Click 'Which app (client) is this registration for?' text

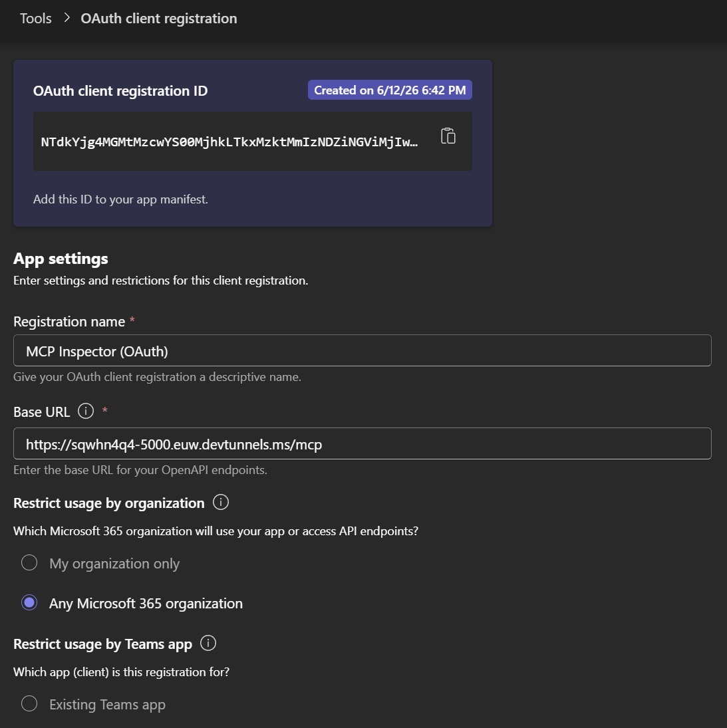pos(122,672)
